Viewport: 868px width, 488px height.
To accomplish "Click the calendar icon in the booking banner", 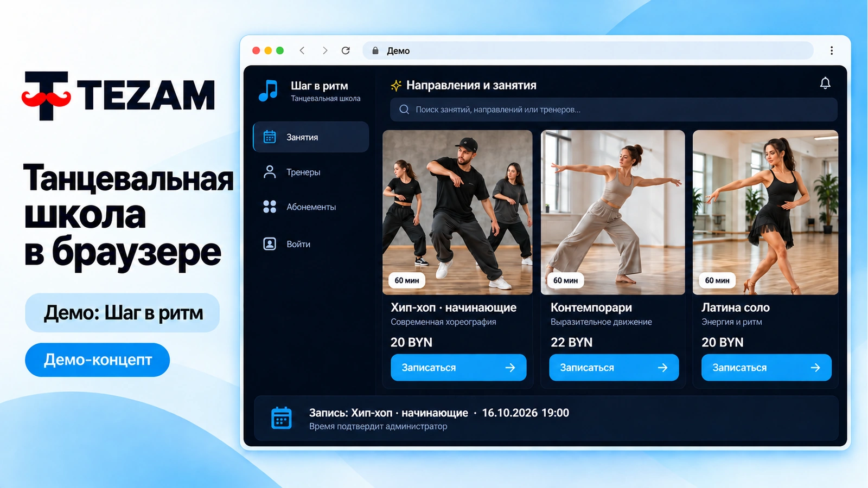I will point(281,418).
